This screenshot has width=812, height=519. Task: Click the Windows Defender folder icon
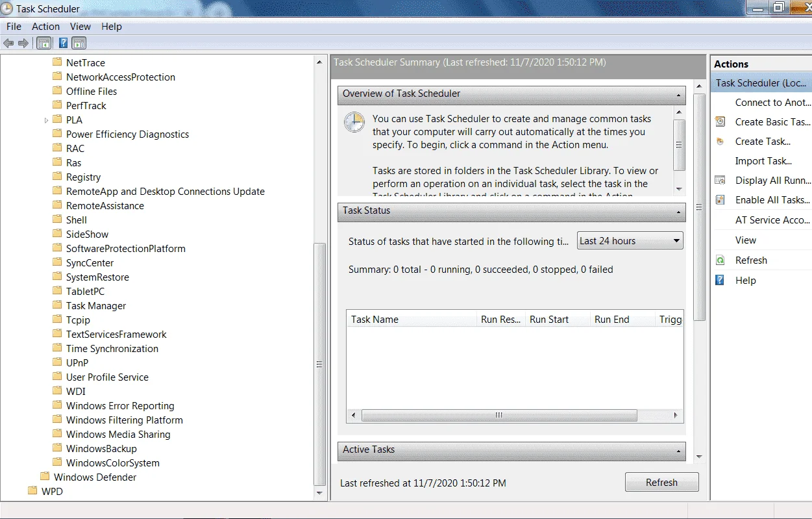45,477
